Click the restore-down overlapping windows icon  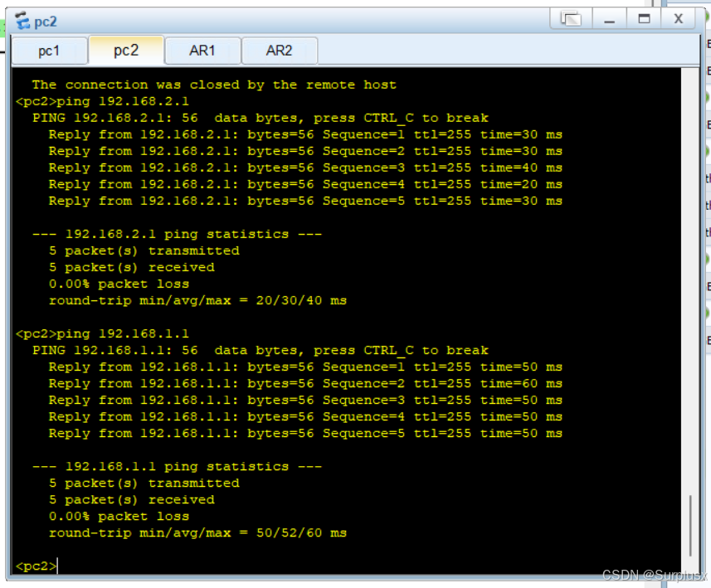click(x=571, y=19)
